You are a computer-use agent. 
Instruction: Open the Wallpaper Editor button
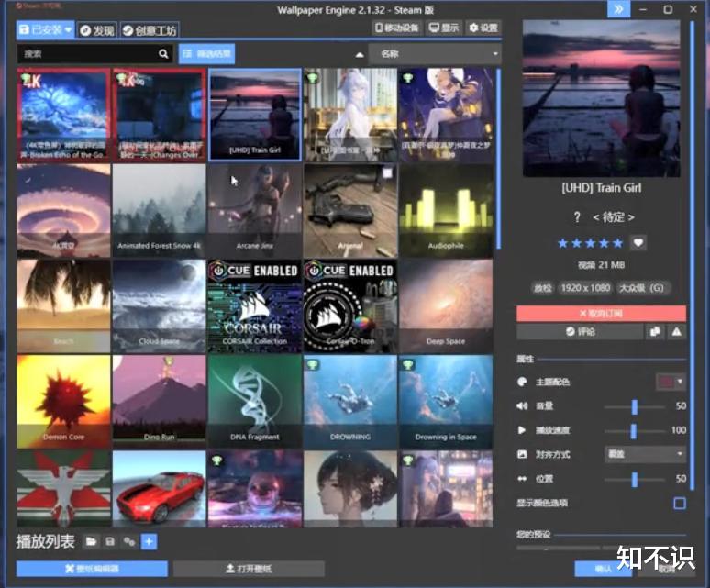coord(92,569)
